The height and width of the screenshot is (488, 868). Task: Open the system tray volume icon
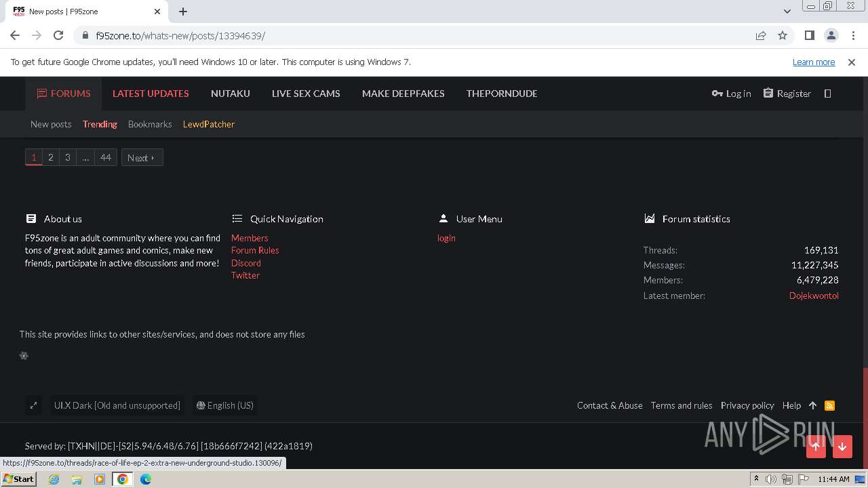pos(771,479)
